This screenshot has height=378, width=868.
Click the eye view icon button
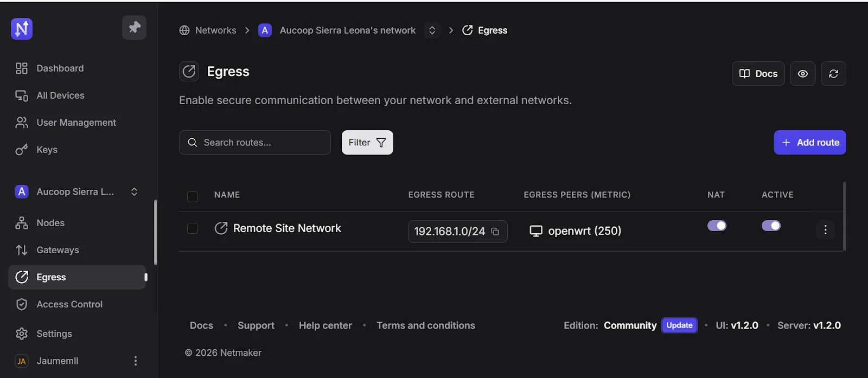pos(802,74)
